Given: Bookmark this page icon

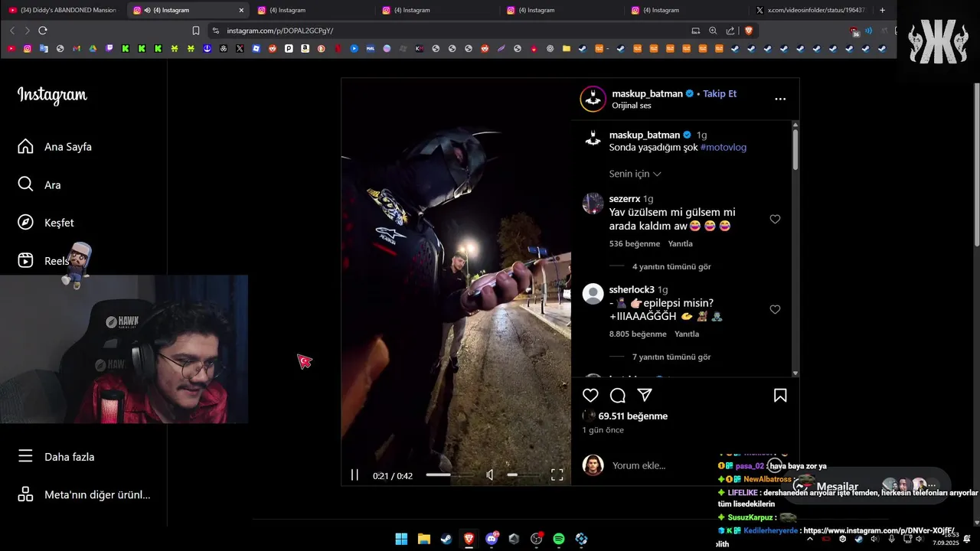Looking at the screenshot, I should coord(196,31).
